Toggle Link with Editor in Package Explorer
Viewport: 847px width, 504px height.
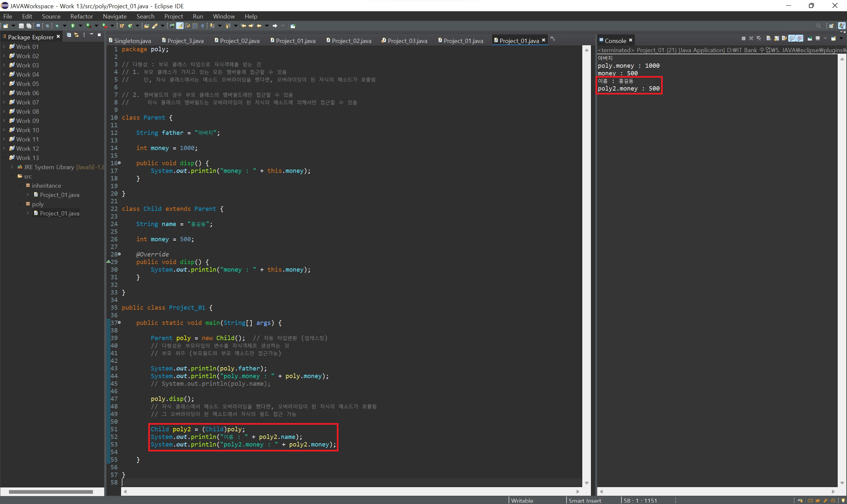[x=76, y=35]
